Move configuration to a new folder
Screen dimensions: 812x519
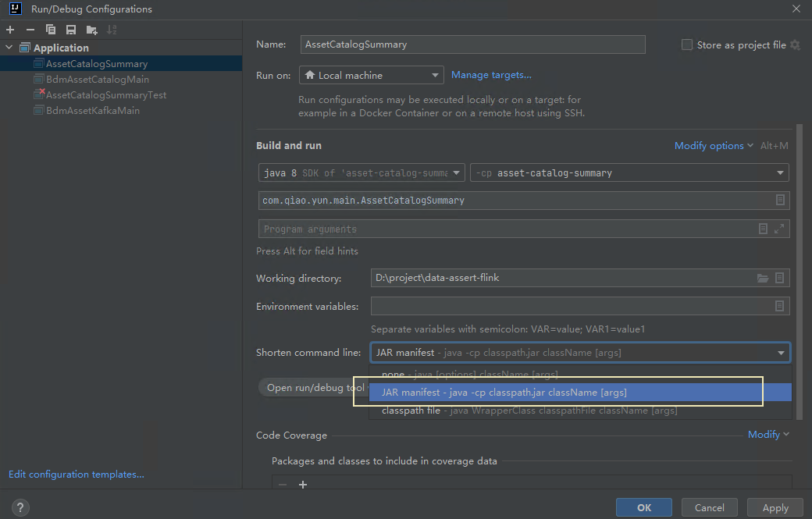coord(91,30)
